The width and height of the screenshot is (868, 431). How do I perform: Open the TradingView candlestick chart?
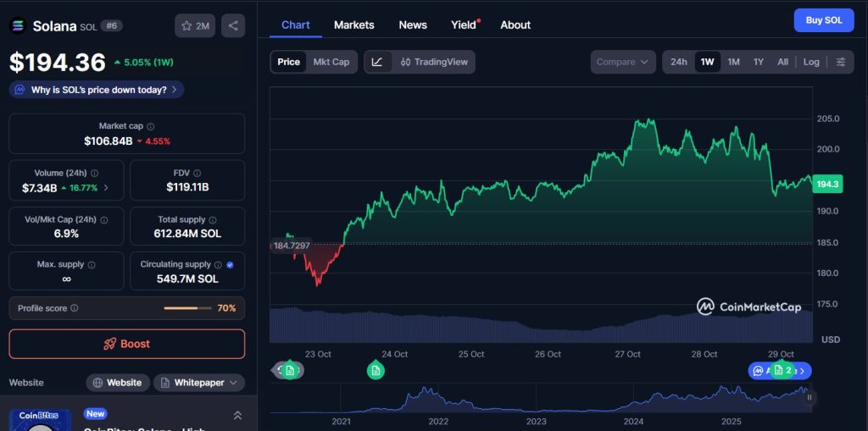(433, 62)
